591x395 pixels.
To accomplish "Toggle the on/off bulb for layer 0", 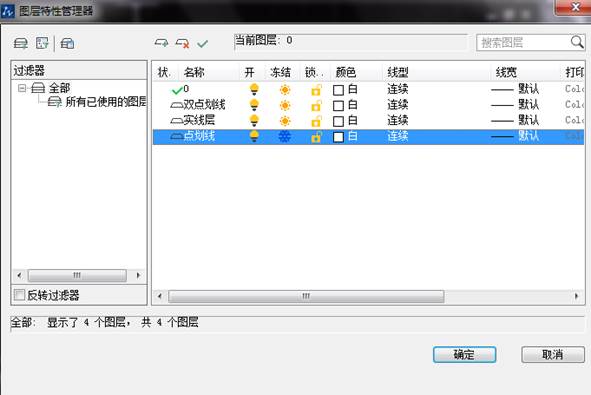I will click(x=254, y=90).
